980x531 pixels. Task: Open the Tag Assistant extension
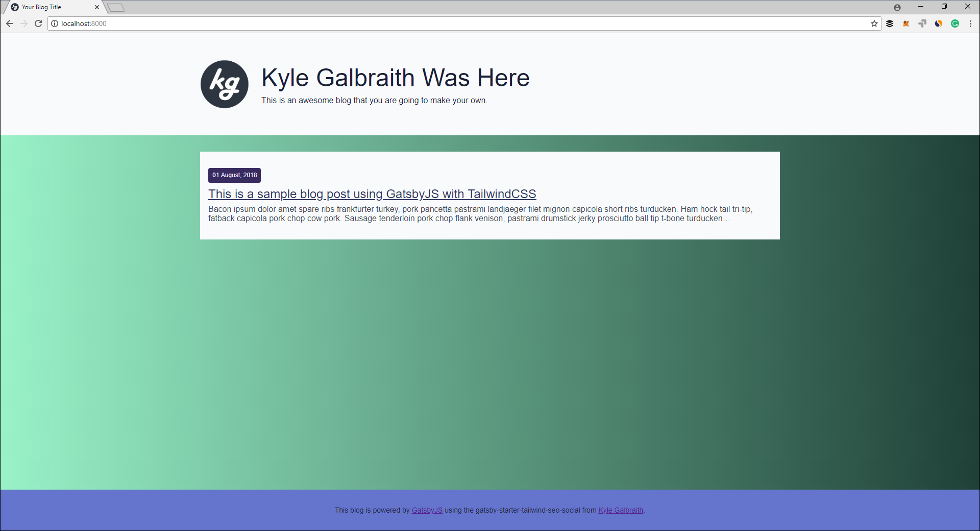coord(922,23)
